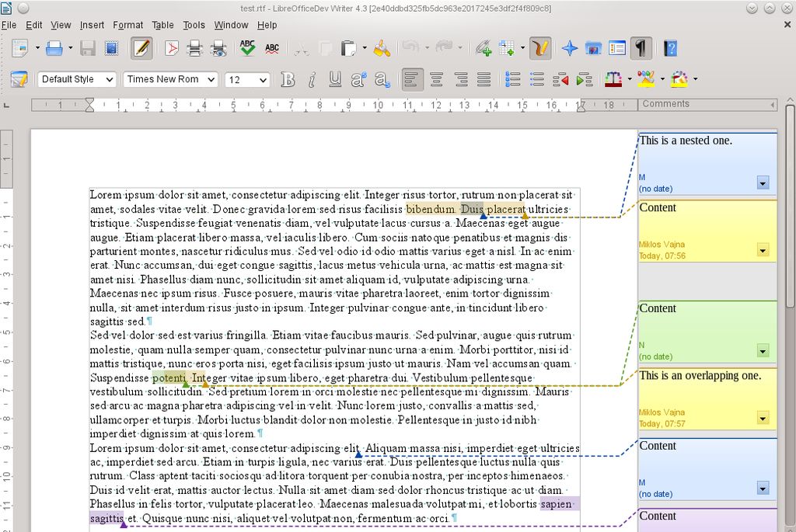Expand the Highlighting color dropdown arrow

pyautogui.click(x=662, y=79)
